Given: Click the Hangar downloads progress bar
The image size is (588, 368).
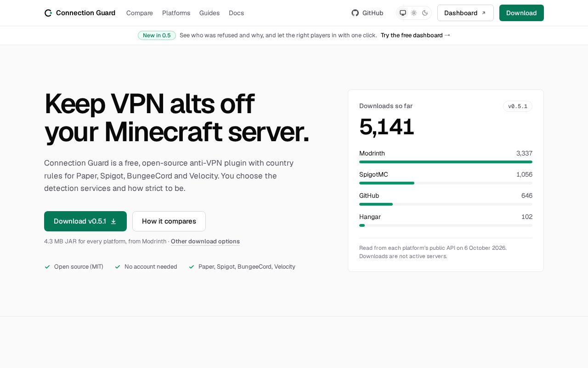Looking at the screenshot, I should point(446,225).
